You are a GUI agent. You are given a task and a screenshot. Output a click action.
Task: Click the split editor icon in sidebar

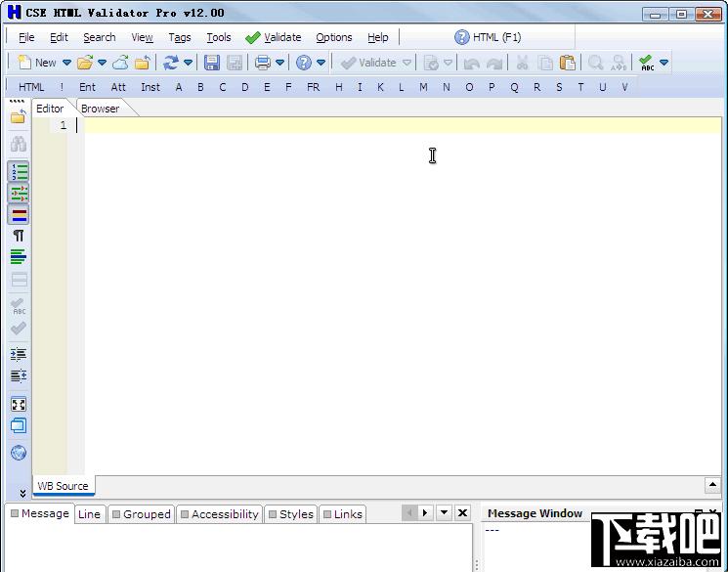pos(19,280)
